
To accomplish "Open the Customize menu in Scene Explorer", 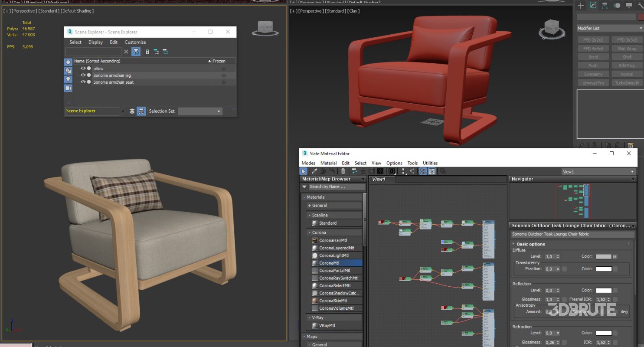I will click(x=135, y=42).
